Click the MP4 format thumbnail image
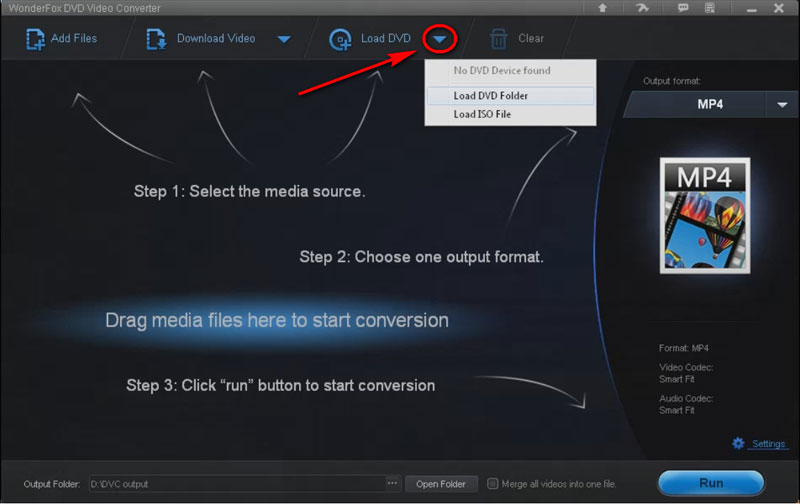The height and width of the screenshot is (504, 800). pyautogui.click(x=705, y=215)
